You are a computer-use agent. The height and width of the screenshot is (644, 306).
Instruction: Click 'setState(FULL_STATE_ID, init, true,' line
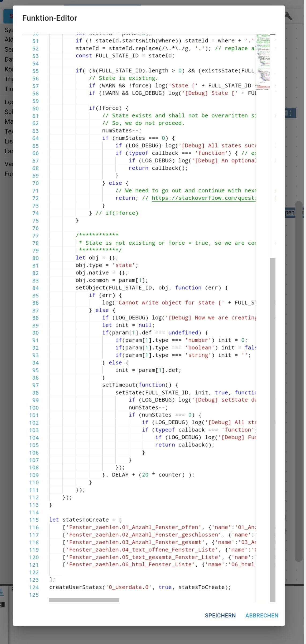coord(186,393)
